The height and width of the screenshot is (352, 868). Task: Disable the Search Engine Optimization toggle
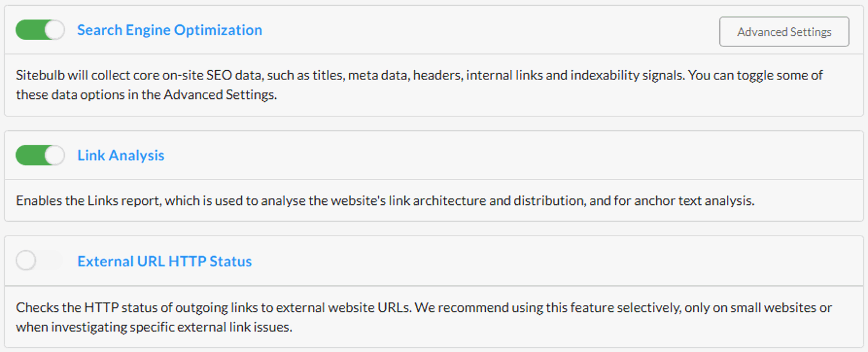pyautogui.click(x=39, y=30)
